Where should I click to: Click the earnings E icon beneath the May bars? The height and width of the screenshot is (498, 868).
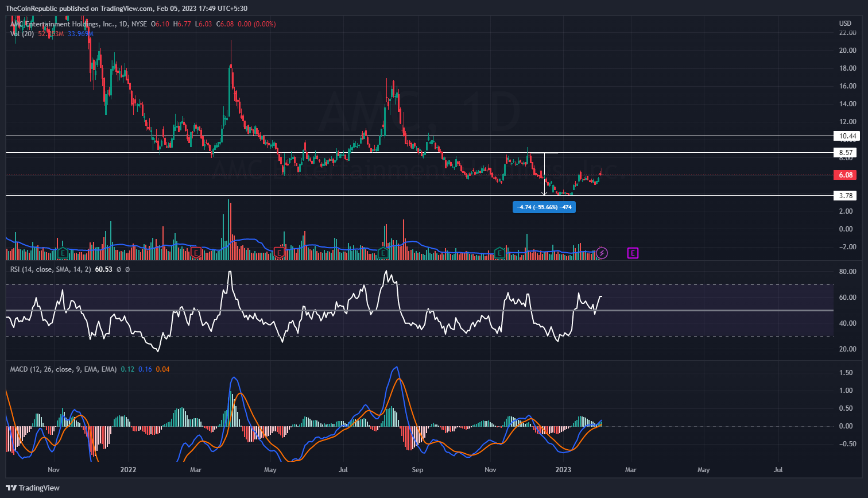coord(280,252)
